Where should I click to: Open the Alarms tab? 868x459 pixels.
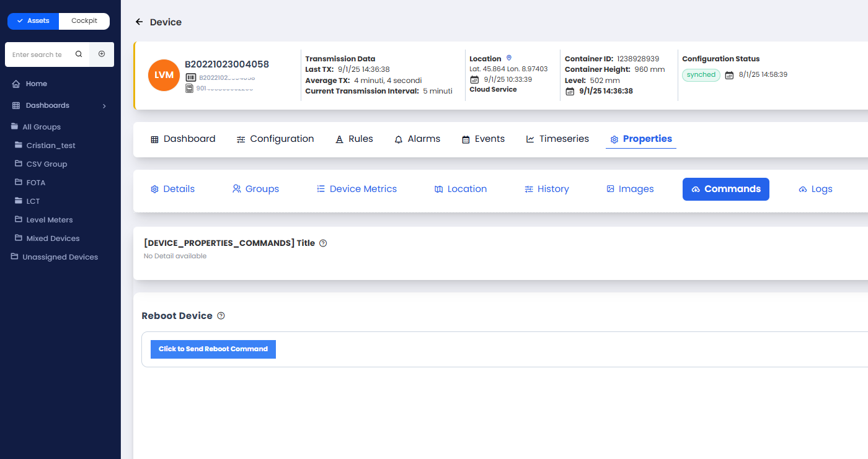click(x=417, y=139)
